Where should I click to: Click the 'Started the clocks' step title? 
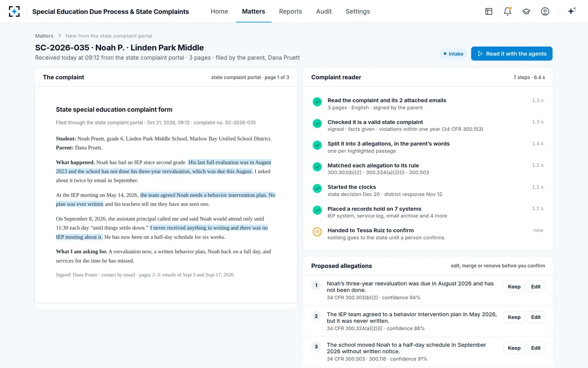point(352,187)
